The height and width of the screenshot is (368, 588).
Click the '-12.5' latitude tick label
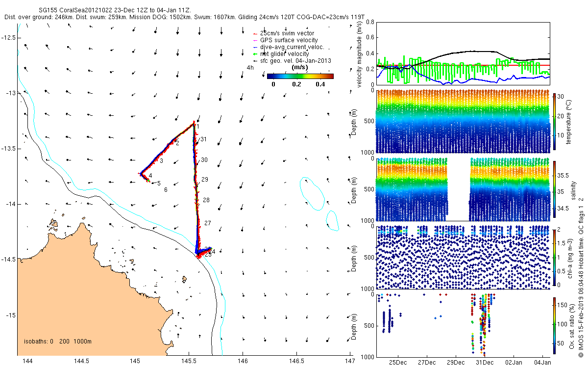(9, 37)
